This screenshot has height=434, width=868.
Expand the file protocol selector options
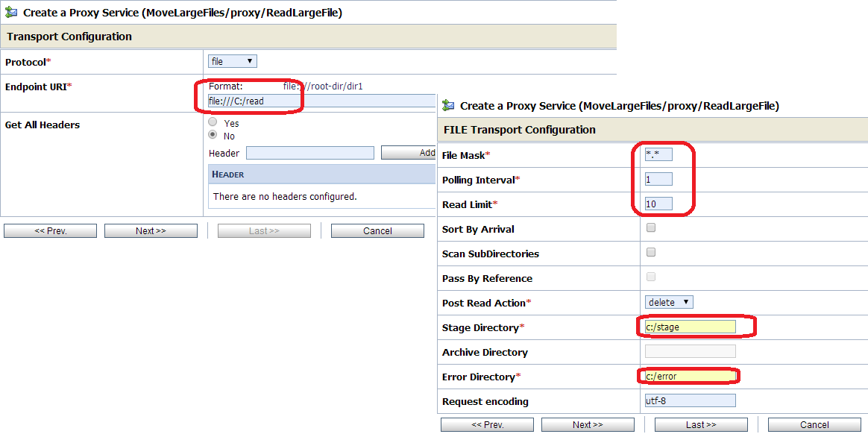click(248, 61)
